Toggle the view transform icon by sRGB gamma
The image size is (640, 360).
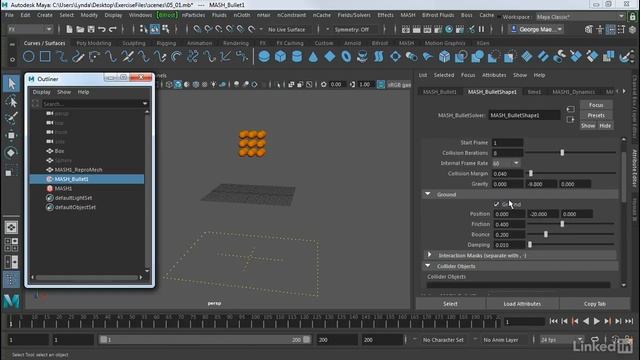pyautogui.click(x=381, y=84)
